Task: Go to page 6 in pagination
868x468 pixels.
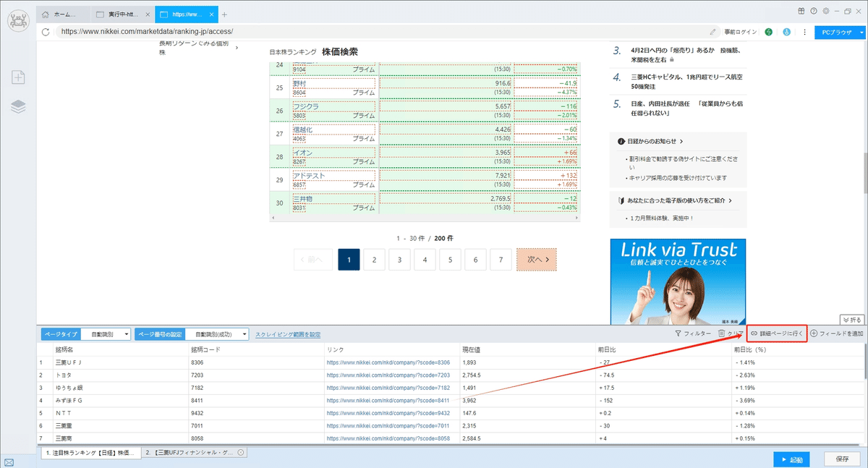Action: click(x=475, y=259)
